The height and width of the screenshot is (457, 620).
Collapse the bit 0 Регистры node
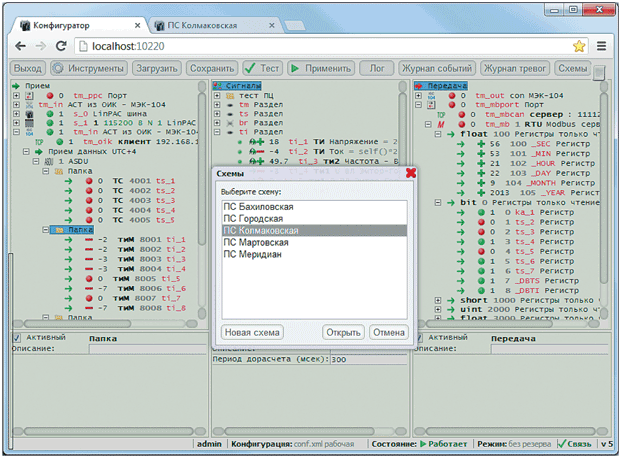point(438,202)
